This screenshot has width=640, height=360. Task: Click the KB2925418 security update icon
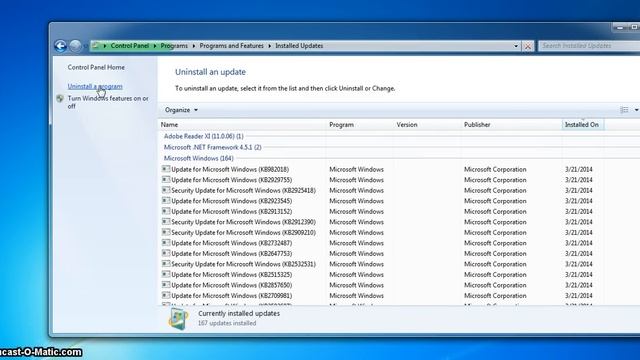click(x=166, y=190)
